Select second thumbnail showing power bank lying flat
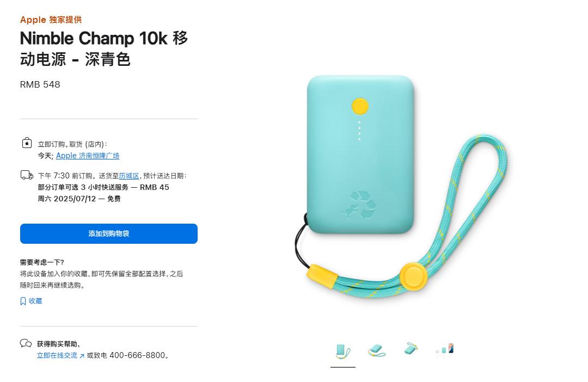588x382 pixels. tap(377, 351)
